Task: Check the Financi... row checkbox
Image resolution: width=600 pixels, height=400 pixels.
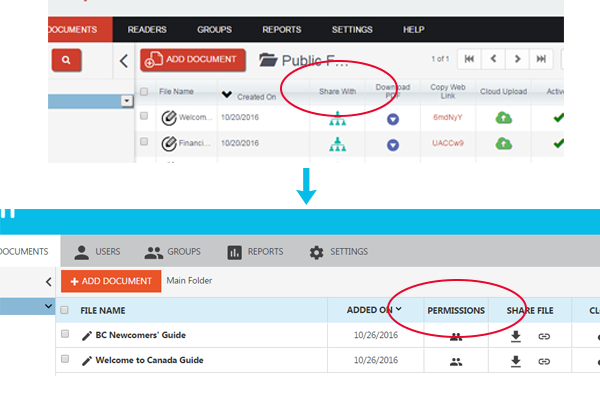Action: pos(144,142)
